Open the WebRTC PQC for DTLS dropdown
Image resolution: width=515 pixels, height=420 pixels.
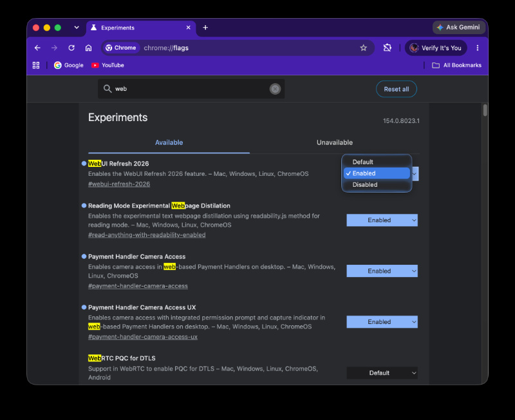click(382, 373)
